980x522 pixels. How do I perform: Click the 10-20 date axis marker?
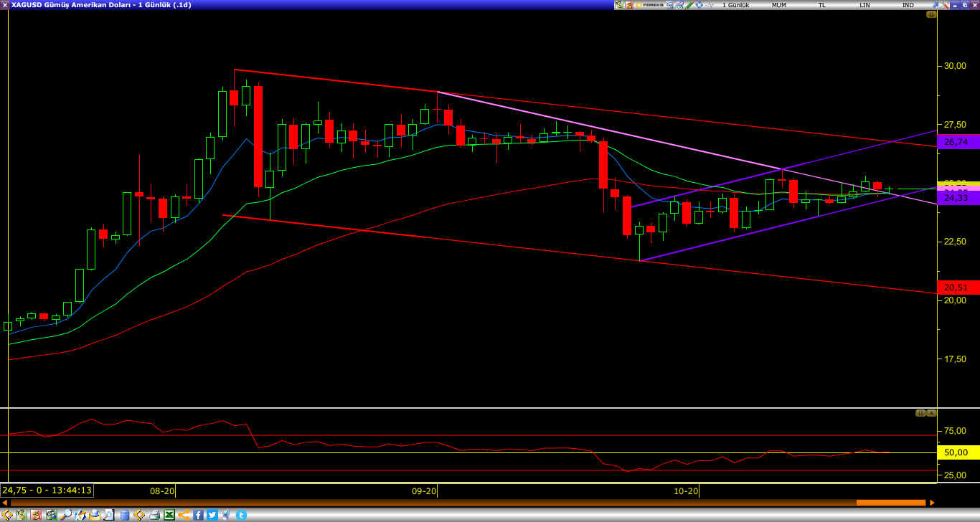pos(686,491)
